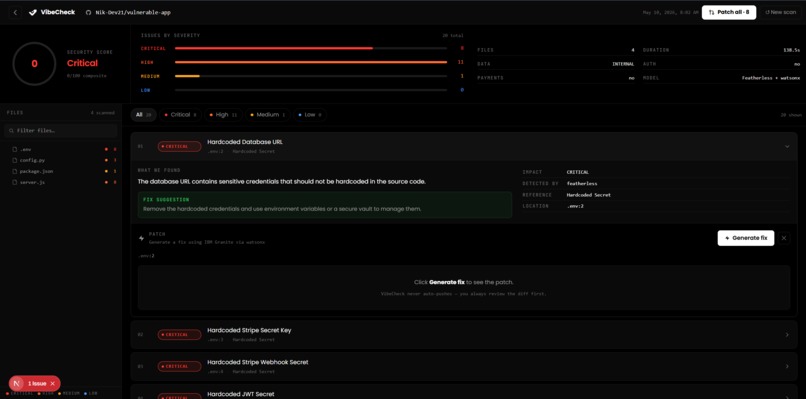Screen dimensions: 806x399
Task: Click the Patch all - 8 button
Action: click(x=728, y=12)
